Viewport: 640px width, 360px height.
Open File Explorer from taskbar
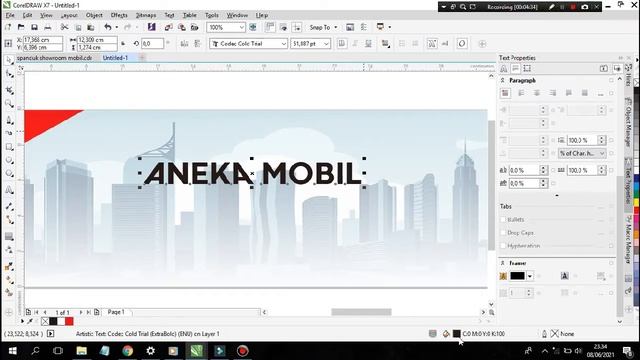(x=82, y=351)
